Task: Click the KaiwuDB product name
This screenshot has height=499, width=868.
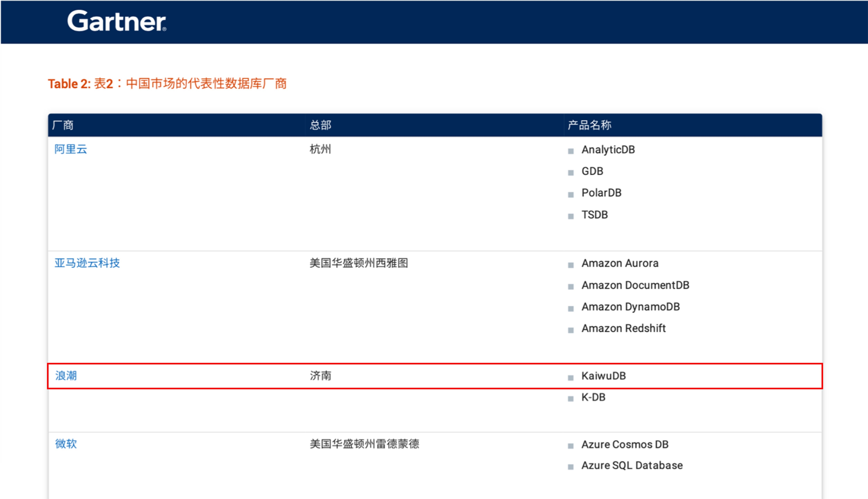Action: coord(603,376)
